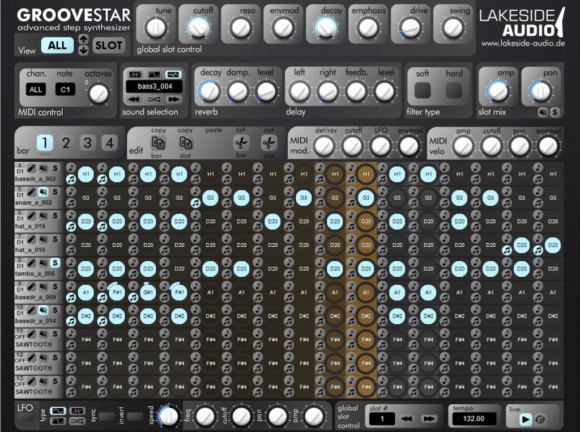Click G#1 step in bassdr_a_009 row

pos(148,292)
